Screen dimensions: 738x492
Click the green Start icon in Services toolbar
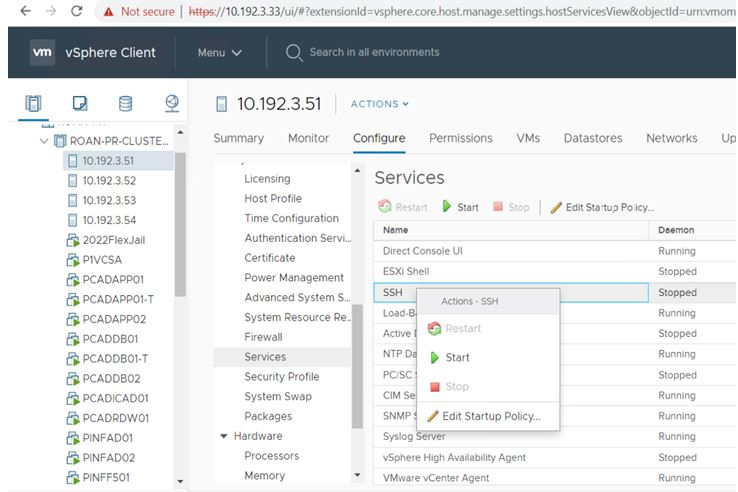[447, 206]
